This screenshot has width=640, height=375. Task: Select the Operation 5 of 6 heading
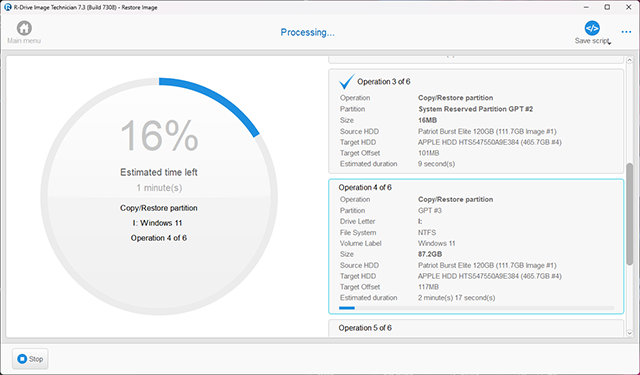click(365, 328)
